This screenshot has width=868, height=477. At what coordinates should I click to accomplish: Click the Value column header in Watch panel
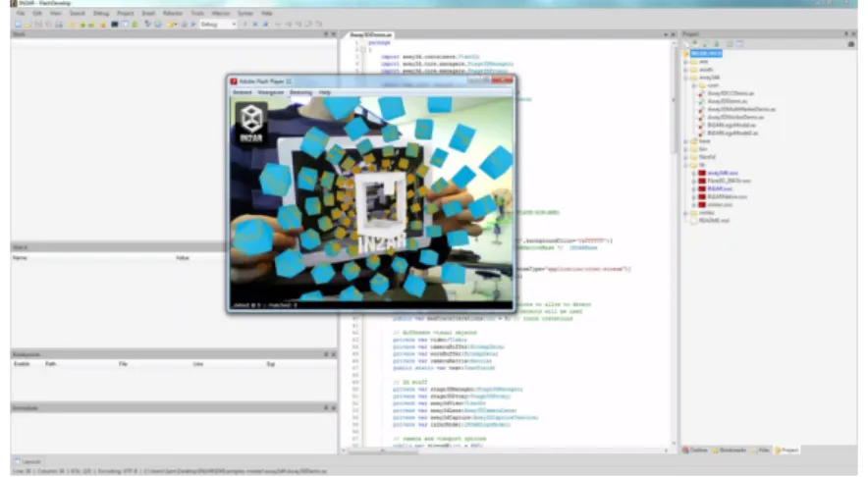[x=182, y=258]
